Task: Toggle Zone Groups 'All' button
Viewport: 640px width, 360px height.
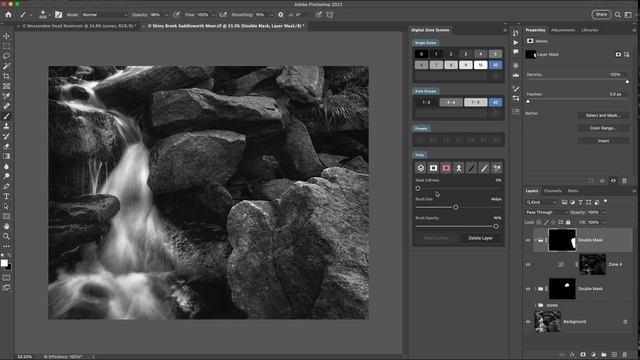Action: 496,102
